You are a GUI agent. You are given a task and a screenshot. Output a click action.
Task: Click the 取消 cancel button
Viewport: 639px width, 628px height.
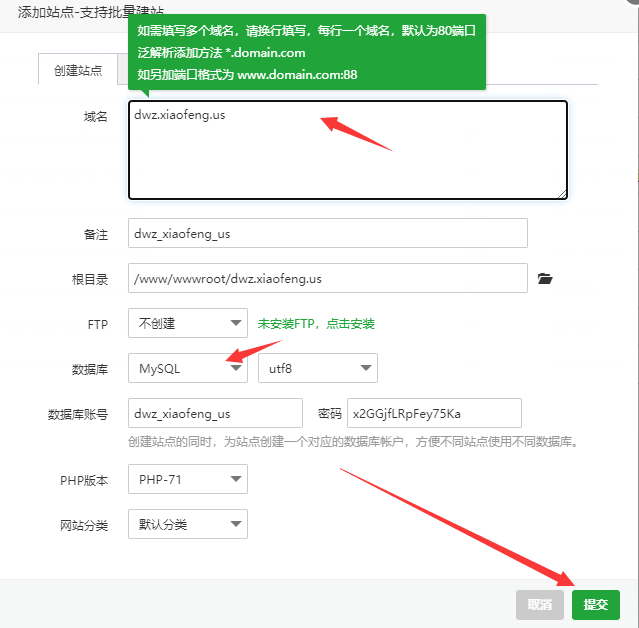[540, 605]
